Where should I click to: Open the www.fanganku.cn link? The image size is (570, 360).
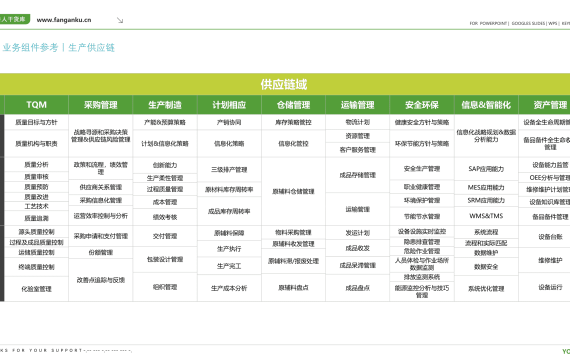coord(64,20)
